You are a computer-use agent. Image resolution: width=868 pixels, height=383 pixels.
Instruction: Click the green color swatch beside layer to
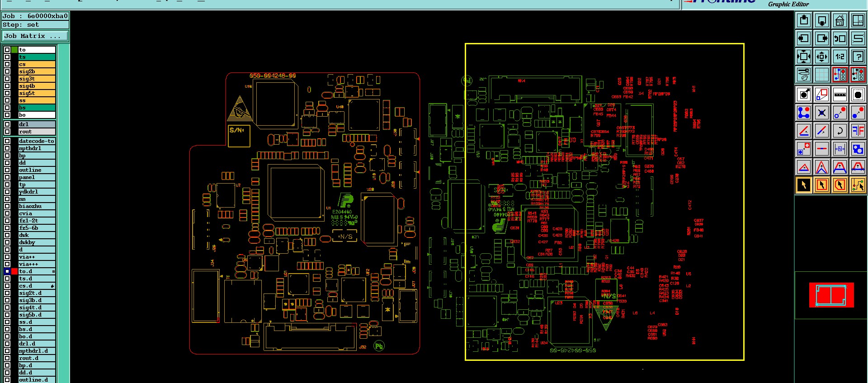pos(14,50)
